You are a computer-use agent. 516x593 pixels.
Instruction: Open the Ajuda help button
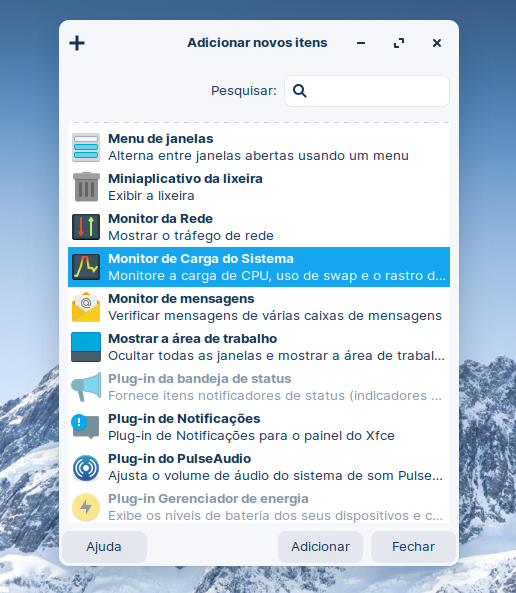[104, 546]
